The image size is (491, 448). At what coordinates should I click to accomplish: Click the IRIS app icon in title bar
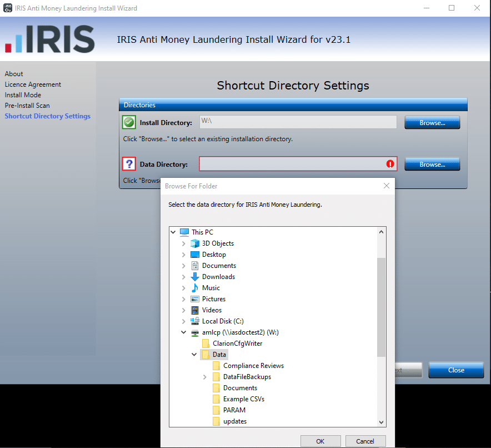pyautogui.click(x=8, y=8)
